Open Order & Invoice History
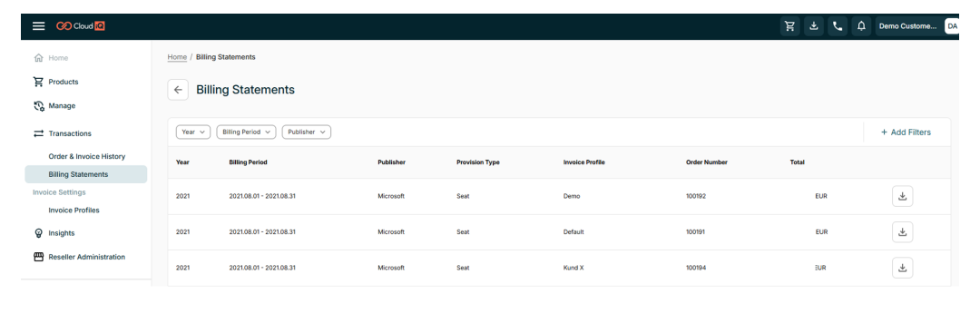 coord(87,156)
